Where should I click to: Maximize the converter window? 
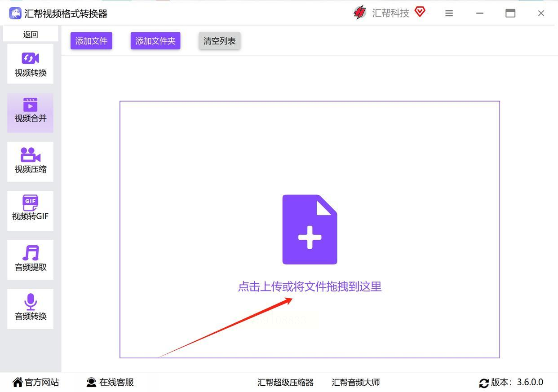(510, 13)
